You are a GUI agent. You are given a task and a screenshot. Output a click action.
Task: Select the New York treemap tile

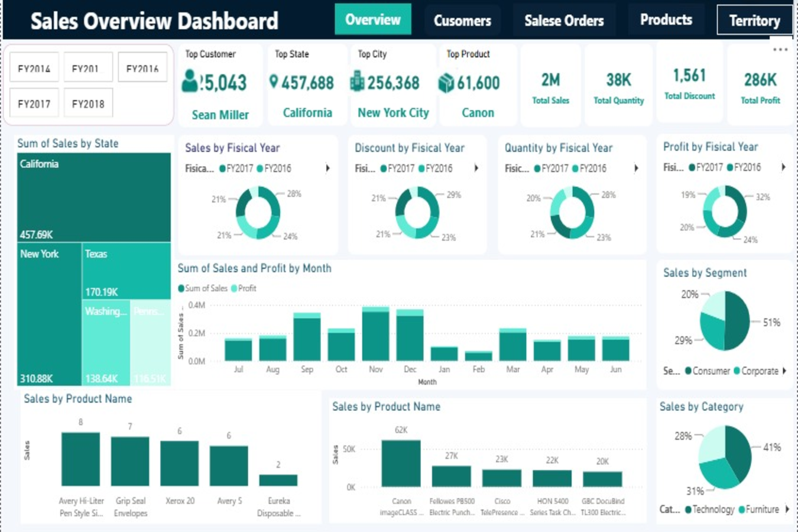pyautogui.click(x=49, y=314)
